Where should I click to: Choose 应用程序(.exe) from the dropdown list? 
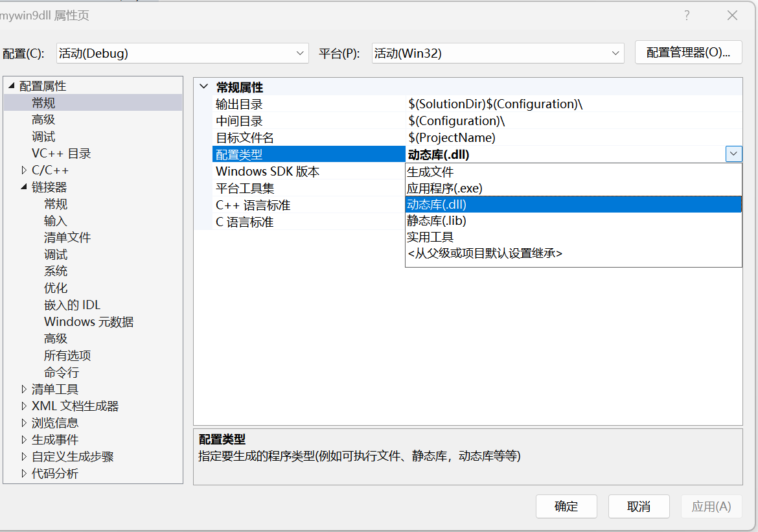tap(573, 188)
